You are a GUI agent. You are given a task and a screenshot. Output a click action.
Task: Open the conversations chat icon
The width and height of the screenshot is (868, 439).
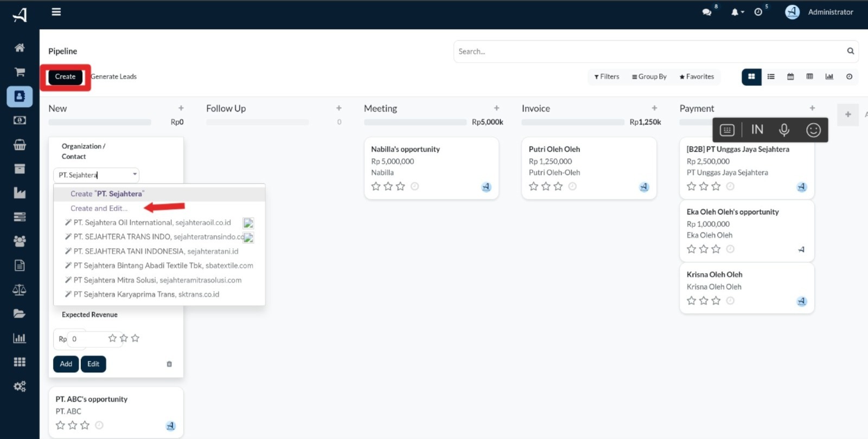click(706, 12)
